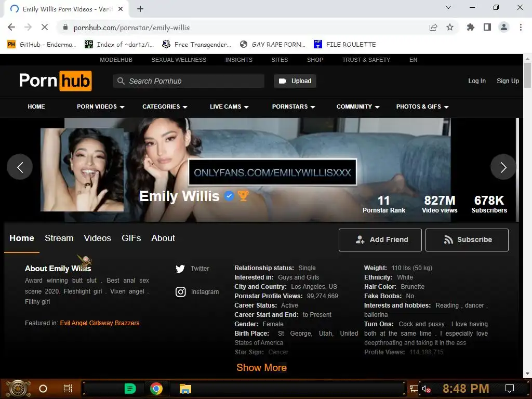Click the blue verified checkmark badge

click(x=229, y=196)
